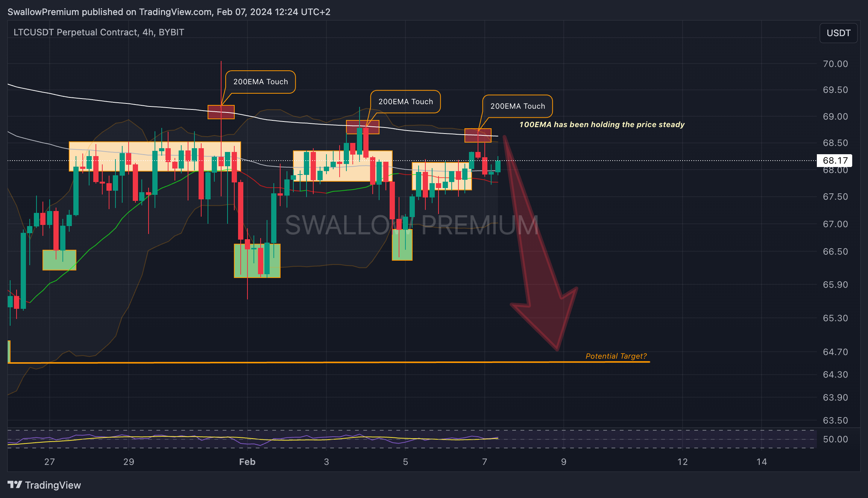The height and width of the screenshot is (498, 868).
Task: Click the SwallowPremium published header text
Action: (169, 12)
